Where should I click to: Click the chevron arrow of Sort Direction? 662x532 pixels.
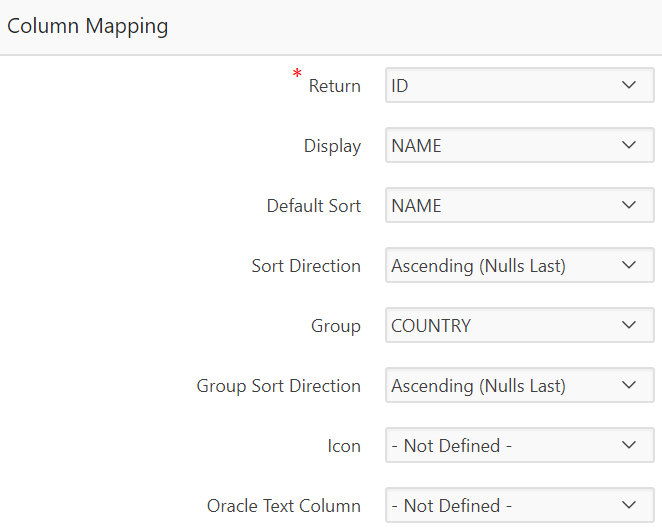629,266
